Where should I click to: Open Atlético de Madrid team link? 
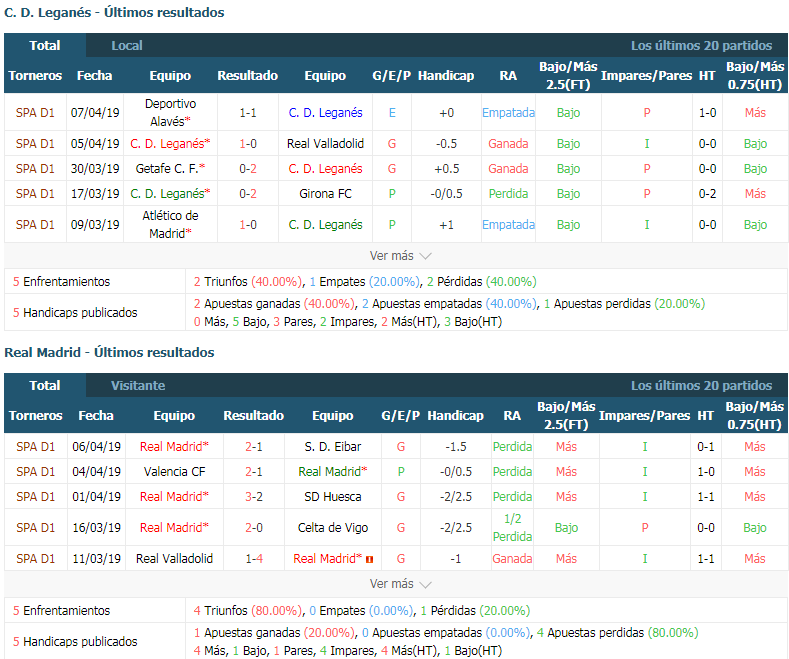(x=170, y=225)
